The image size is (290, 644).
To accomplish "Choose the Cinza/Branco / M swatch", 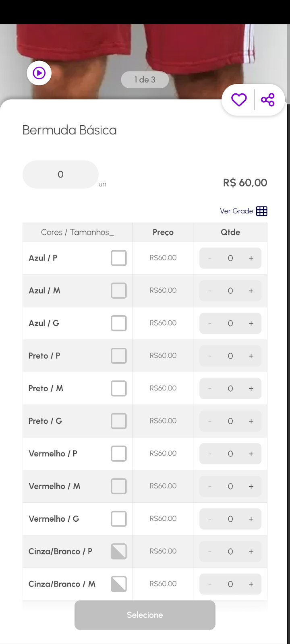I will [x=119, y=584].
